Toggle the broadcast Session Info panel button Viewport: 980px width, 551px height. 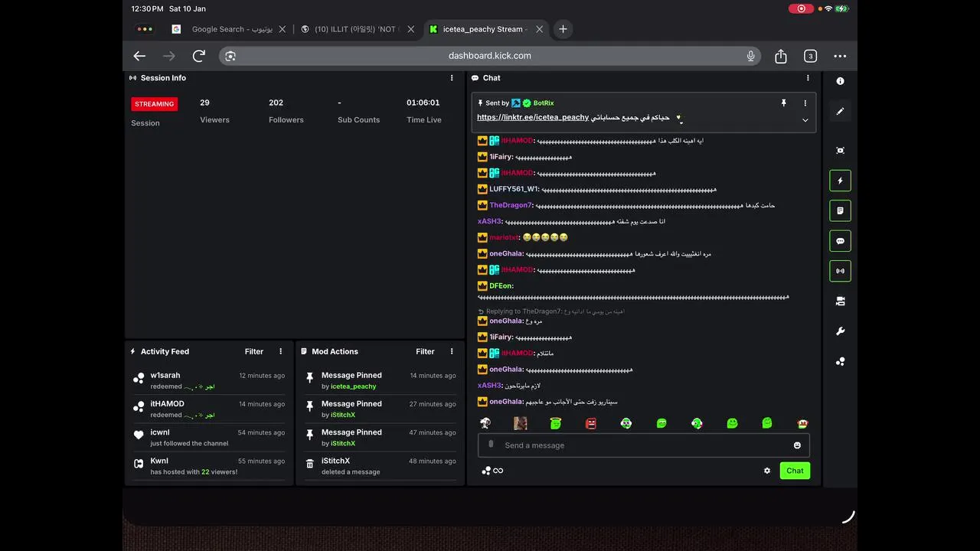click(840, 271)
